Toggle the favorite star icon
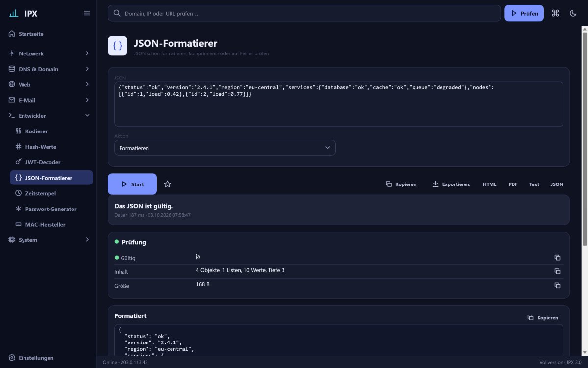 coord(167,184)
